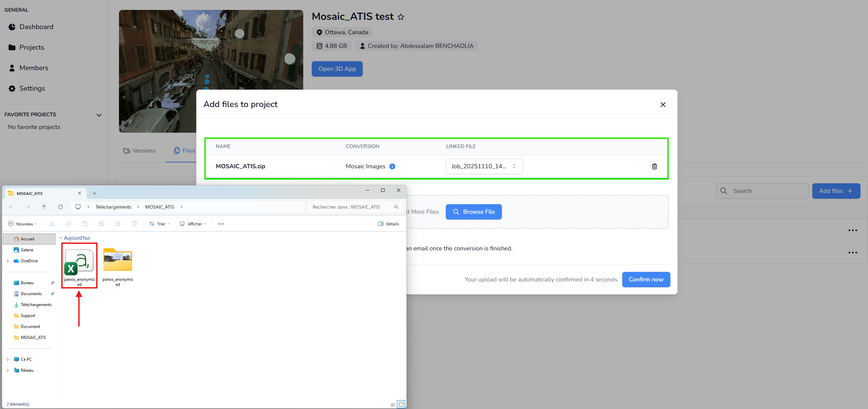868x409 pixels.
Task: Delete MOSAIC_ATIS.zip with trash icon
Action: click(x=654, y=166)
